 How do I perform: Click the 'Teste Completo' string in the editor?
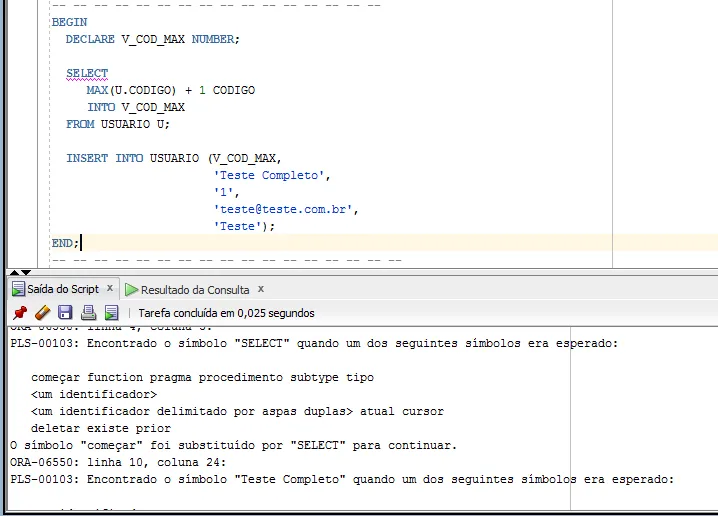270,175
